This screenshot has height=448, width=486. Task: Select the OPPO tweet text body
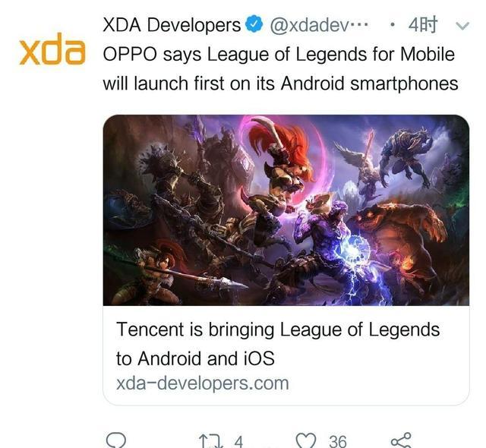[280, 69]
